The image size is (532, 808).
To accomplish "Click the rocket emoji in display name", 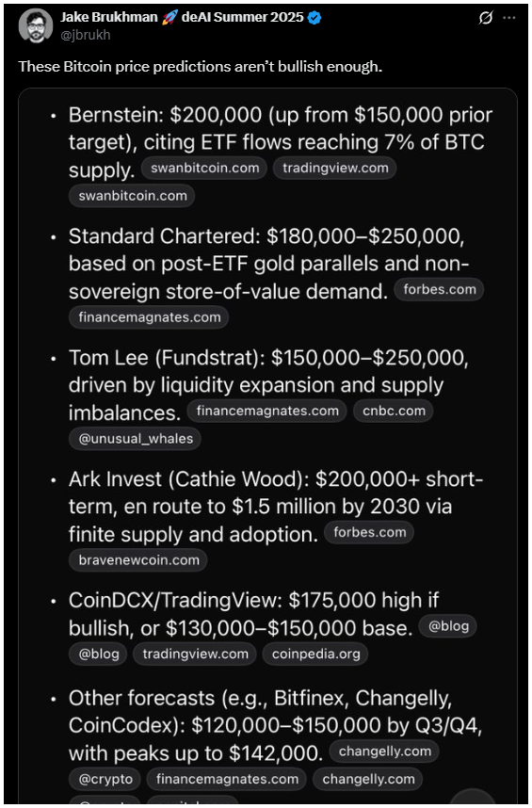I will (169, 18).
